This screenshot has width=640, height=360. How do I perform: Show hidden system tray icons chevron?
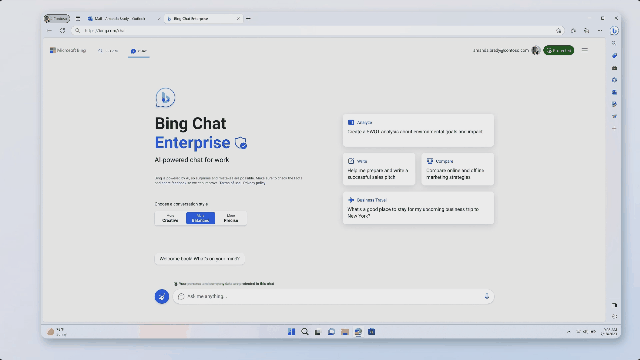click(x=569, y=332)
